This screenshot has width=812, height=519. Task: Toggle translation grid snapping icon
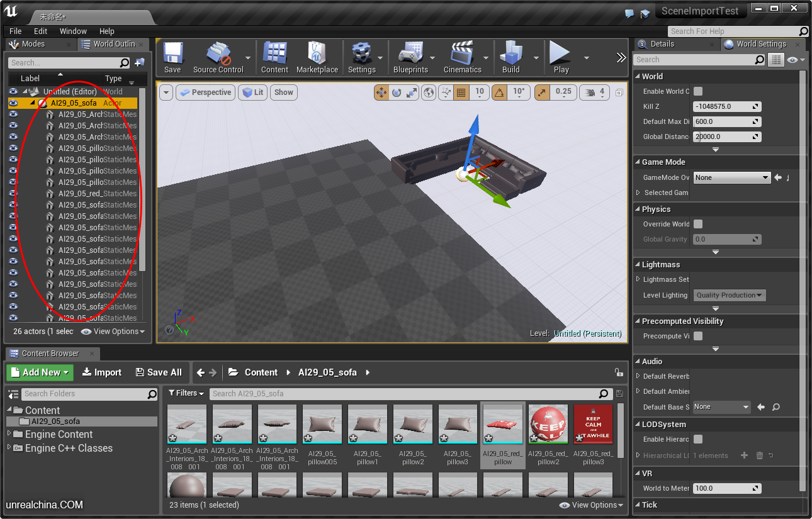(461, 92)
